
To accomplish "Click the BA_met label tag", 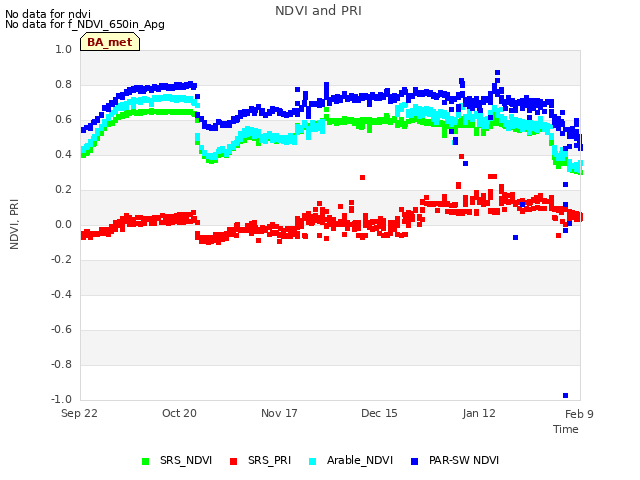I will (x=110, y=42).
